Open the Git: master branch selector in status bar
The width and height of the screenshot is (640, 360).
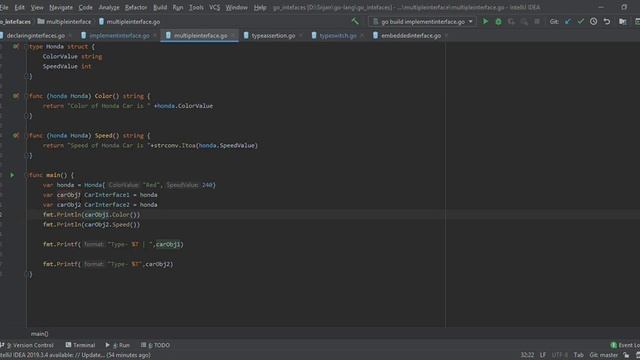tap(604, 355)
